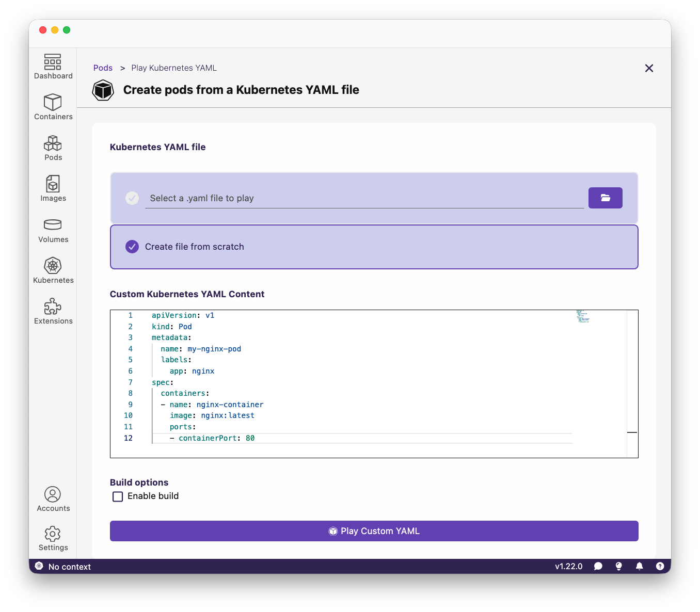The image size is (700, 612).
Task: Open the feedback chat bubble icon
Action: click(598, 566)
